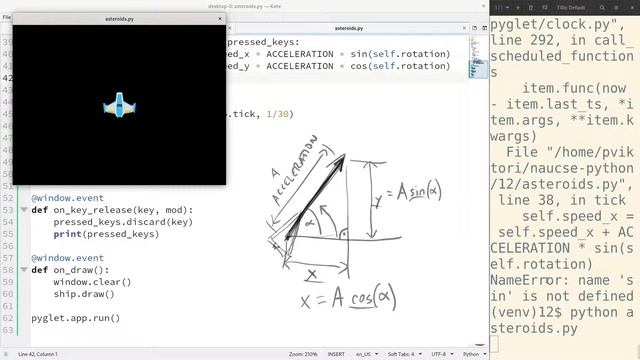The height and width of the screenshot is (360, 640).
Task: Click the terminal zoom in plus icon
Action: [x=518, y=7]
